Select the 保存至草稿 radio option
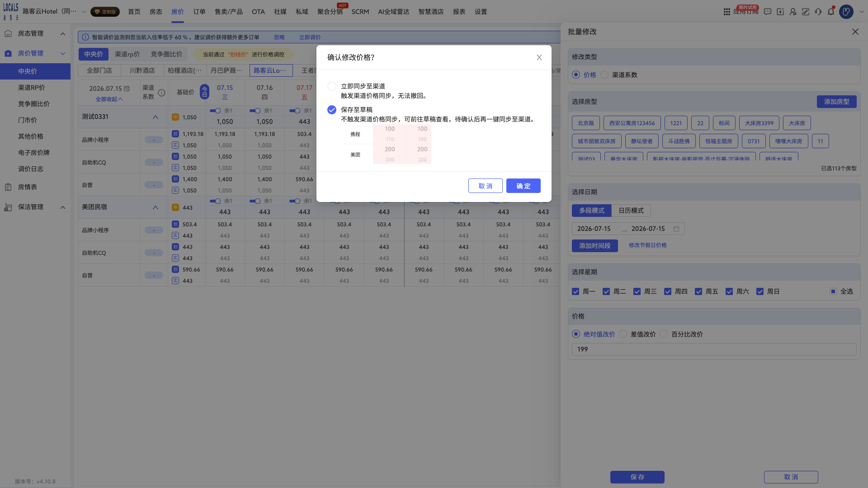The width and height of the screenshot is (868, 488). pos(332,110)
